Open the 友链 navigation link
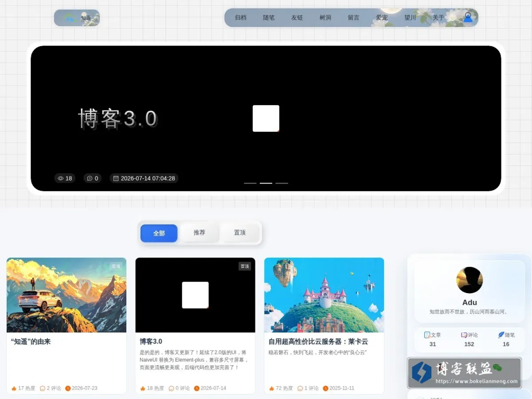 tap(297, 18)
